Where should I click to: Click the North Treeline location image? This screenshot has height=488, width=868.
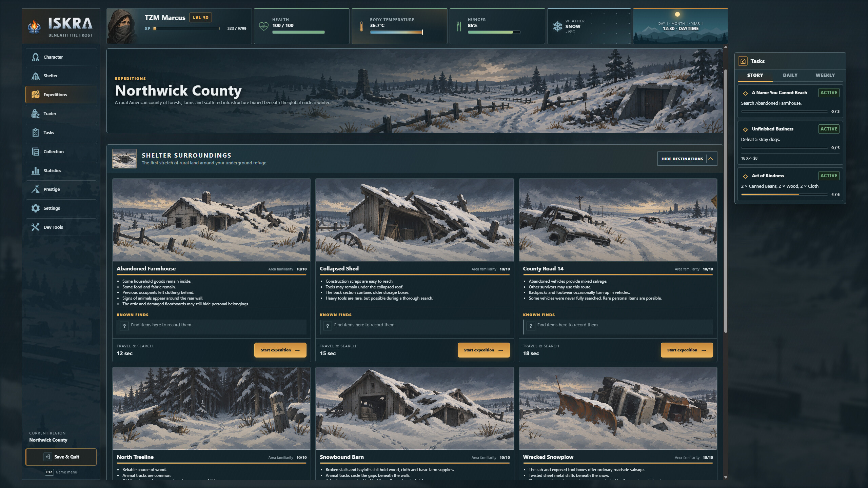[211, 408]
